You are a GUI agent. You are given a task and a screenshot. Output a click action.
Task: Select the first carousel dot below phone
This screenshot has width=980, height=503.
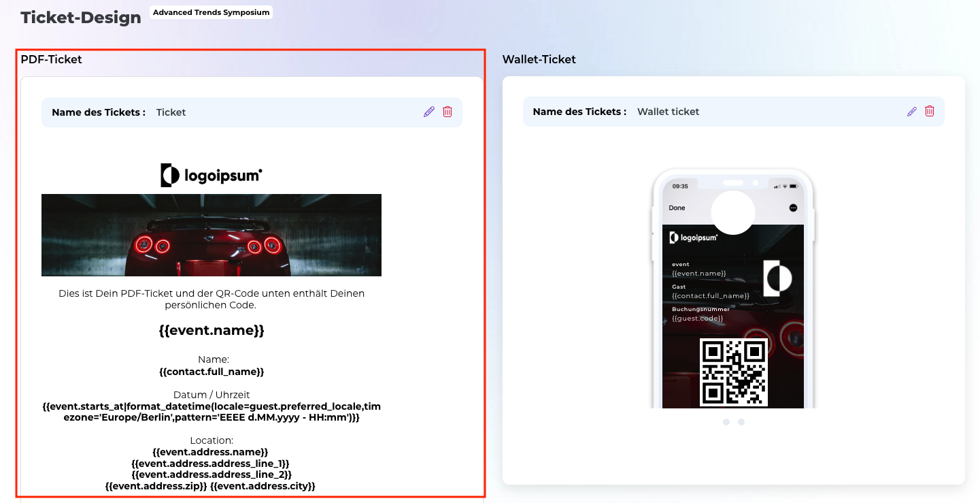click(x=726, y=422)
